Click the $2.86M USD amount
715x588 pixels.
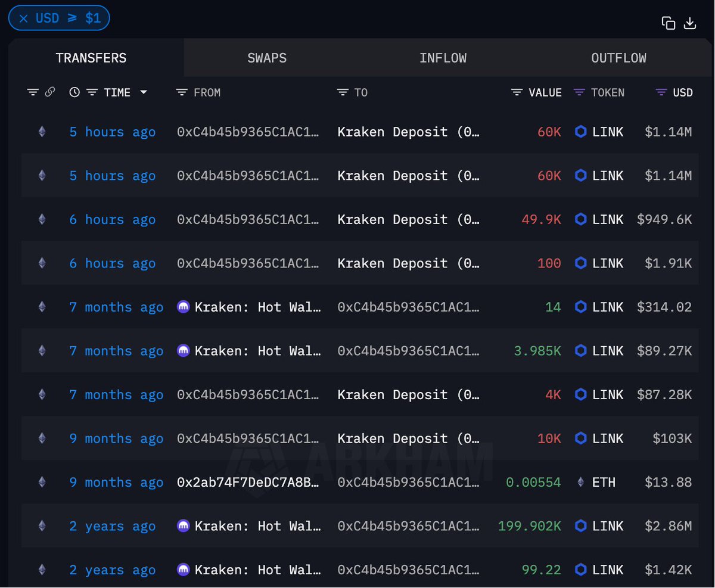click(669, 525)
